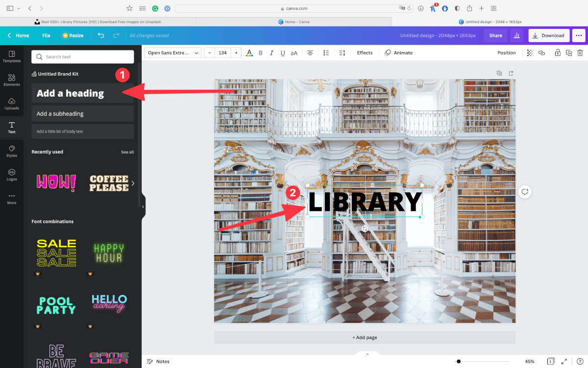Toggle bulleted list formatting
The height and width of the screenshot is (368, 588).
[326, 53]
